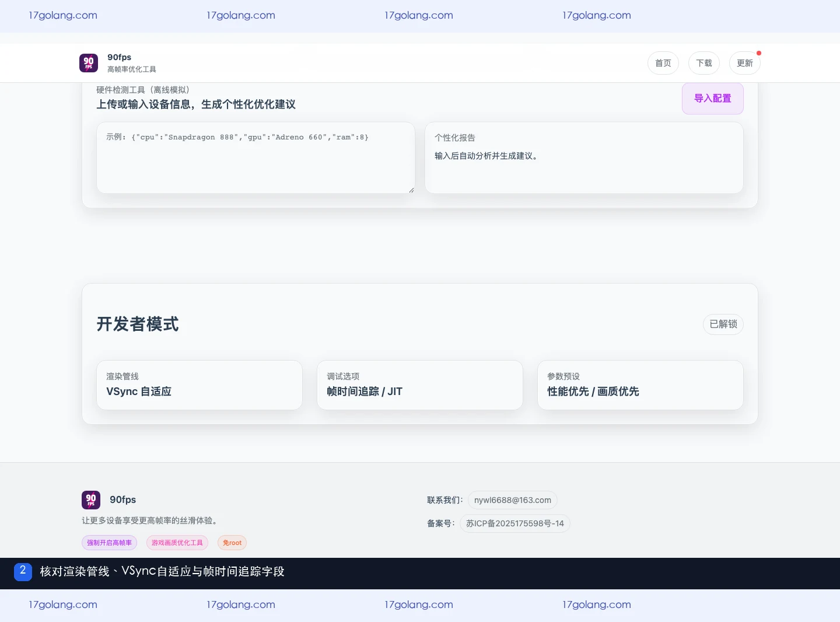Click the 90fps logo icon in footer
The width and height of the screenshot is (840, 622).
(x=91, y=500)
